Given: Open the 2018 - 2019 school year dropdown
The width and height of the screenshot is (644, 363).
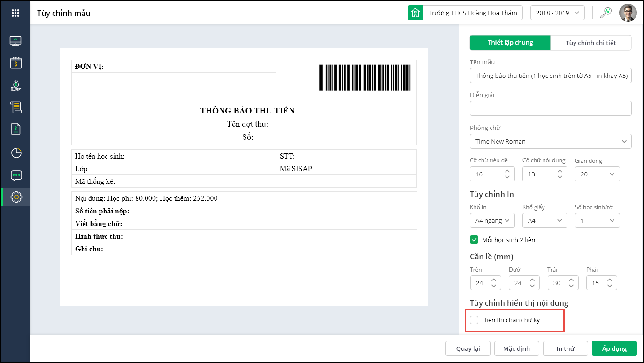Looking at the screenshot, I should tap(557, 13).
